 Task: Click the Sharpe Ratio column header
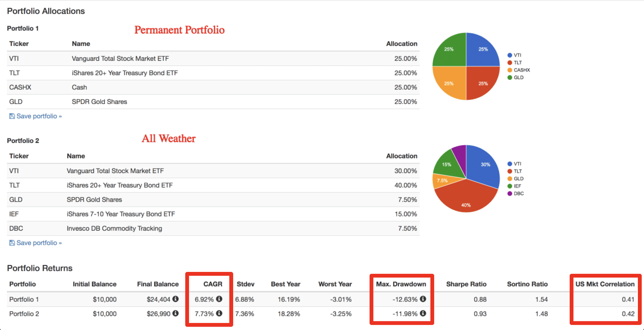point(466,284)
